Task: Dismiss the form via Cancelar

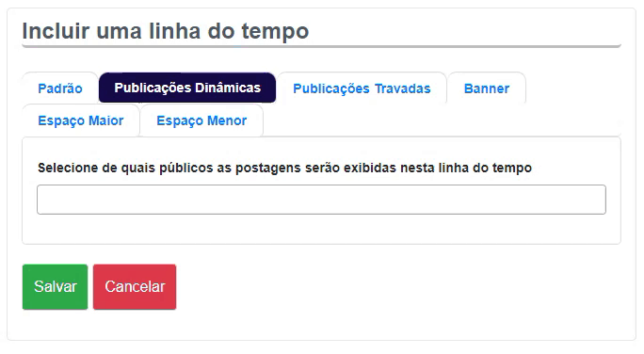Action: (x=135, y=286)
